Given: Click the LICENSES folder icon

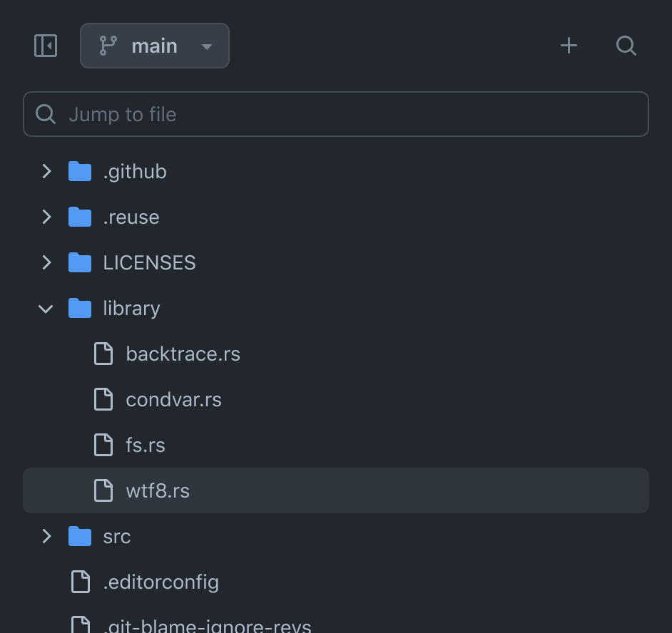Looking at the screenshot, I should coord(80,262).
